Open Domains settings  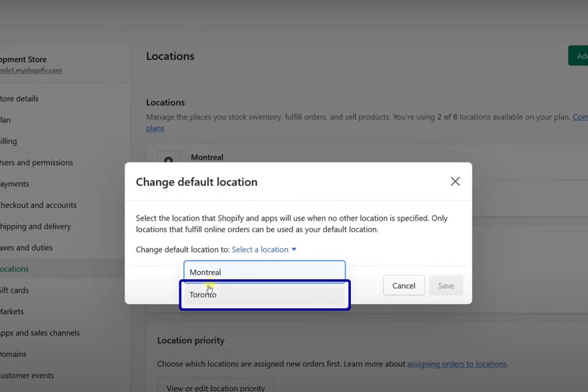pos(13,354)
